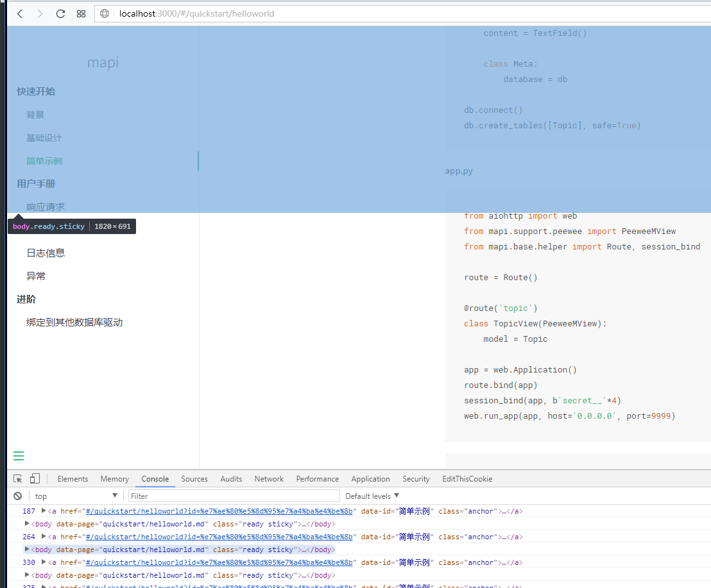The height and width of the screenshot is (588, 711).
Task: Follow the href link in log line 264
Action: 219,537
